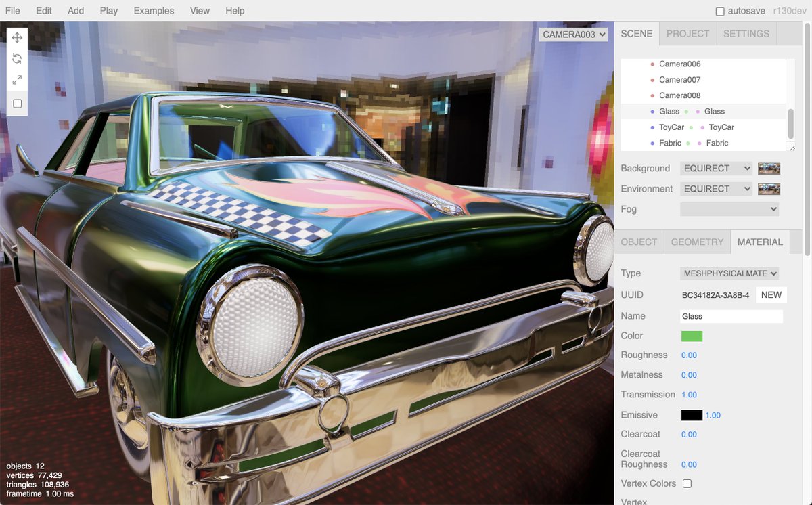Select Camera008 in the scene outliner
Image resolution: width=812 pixels, height=505 pixels.
click(703, 95)
